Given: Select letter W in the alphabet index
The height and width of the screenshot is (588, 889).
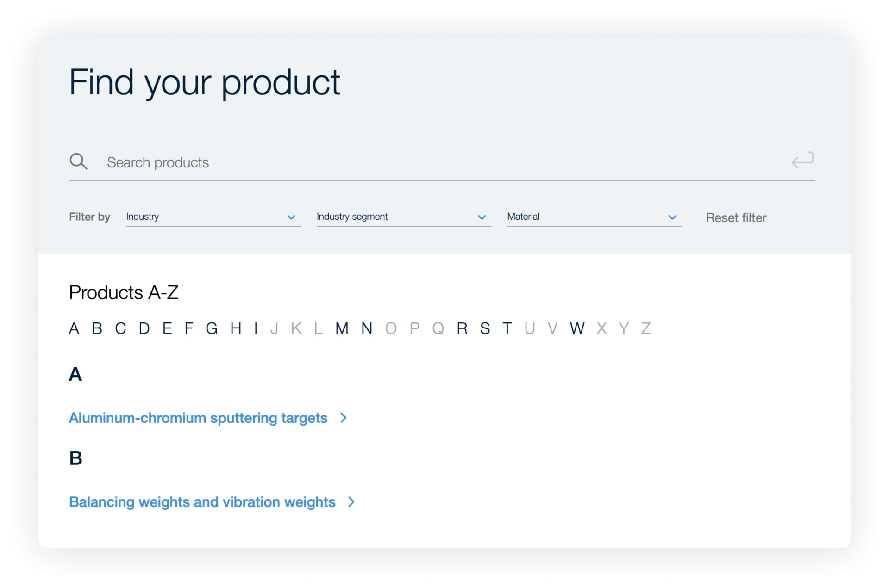Looking at the screenshot, I should click(576, 328).
